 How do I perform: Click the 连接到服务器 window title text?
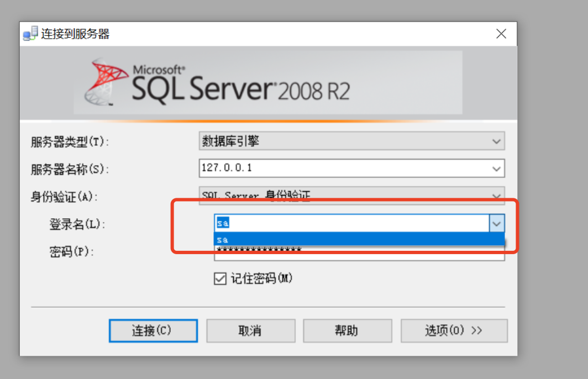tap(75, 34)
